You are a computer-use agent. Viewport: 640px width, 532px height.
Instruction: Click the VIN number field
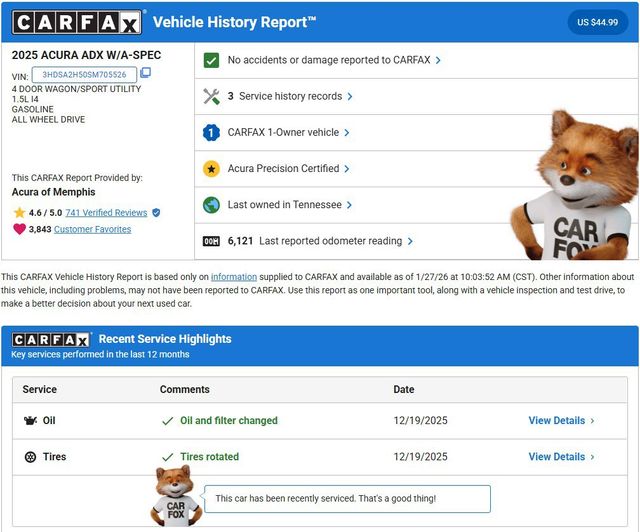tap(84, 74)
